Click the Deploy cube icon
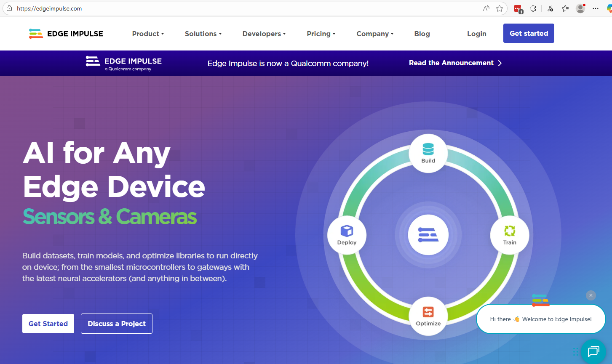 [347, 231]
